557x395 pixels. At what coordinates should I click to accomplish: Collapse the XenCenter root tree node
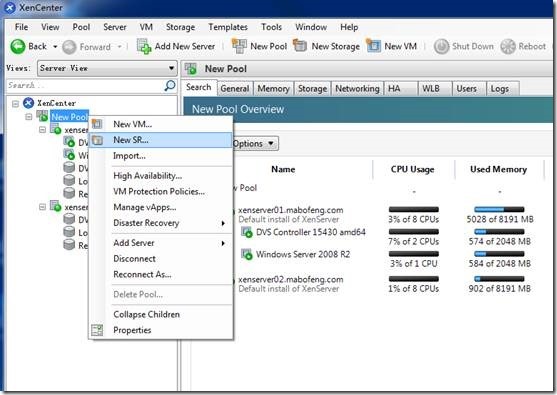coord(15,103)
